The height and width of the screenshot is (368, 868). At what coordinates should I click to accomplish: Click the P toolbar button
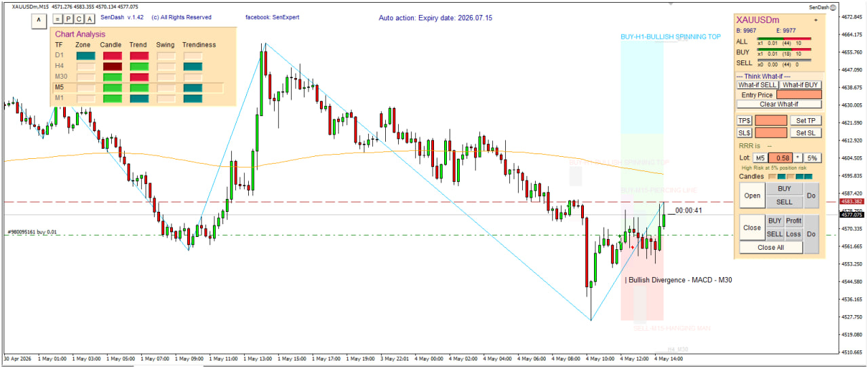tap(68, 18)
